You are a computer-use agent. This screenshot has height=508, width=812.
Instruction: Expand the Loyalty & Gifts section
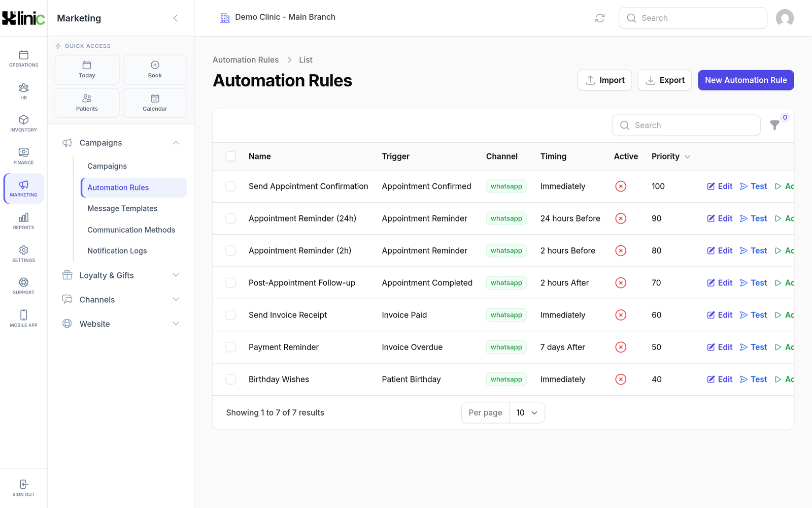click(x=121, y=275)
